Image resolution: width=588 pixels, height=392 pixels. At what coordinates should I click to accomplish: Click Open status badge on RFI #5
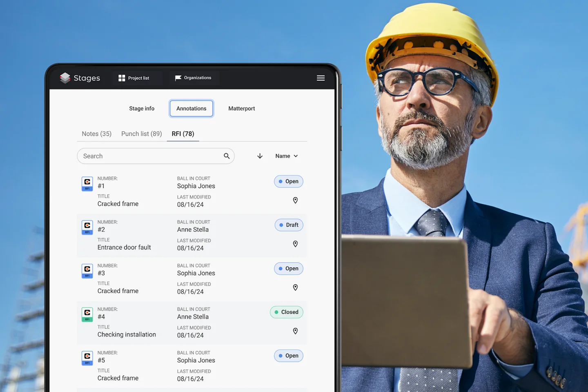289,356
